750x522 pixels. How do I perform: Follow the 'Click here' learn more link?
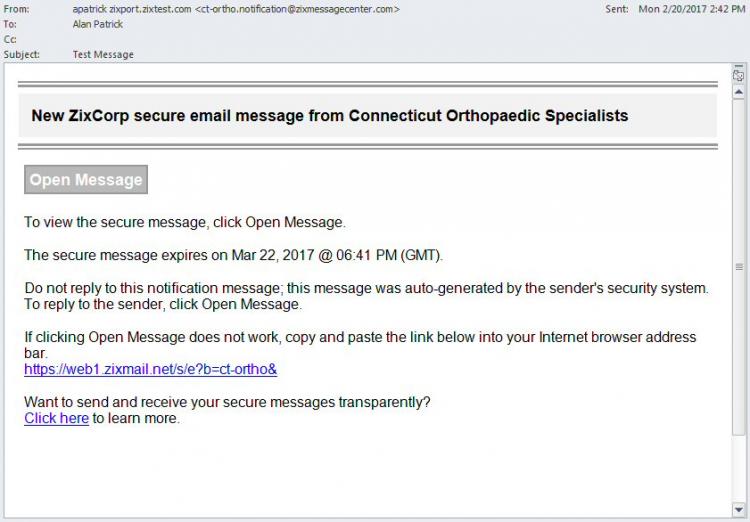pos(56,418)
